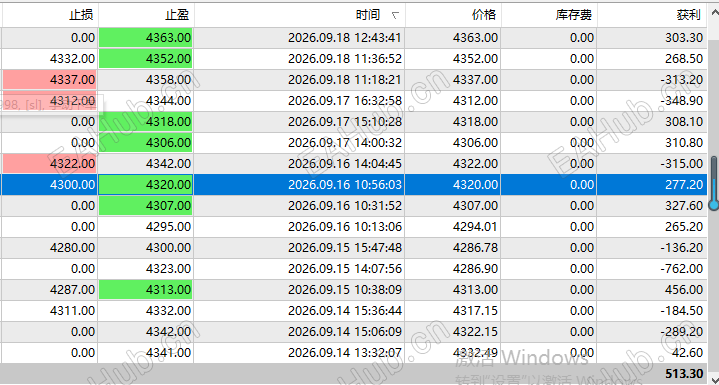Sort by the 价格 column header
Image resolution: width=719 pixels, height=385 pixels.
pyautogui.click(x=453, y=15)
